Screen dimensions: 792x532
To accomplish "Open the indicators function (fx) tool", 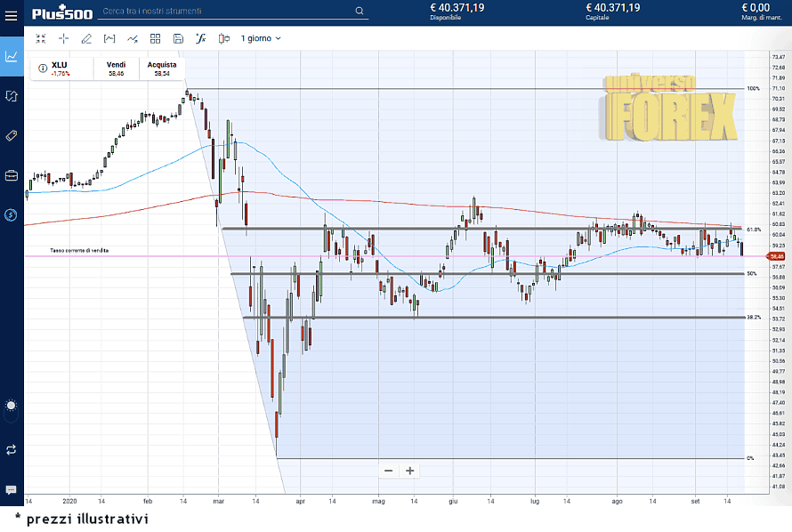I will coord(201,38).
